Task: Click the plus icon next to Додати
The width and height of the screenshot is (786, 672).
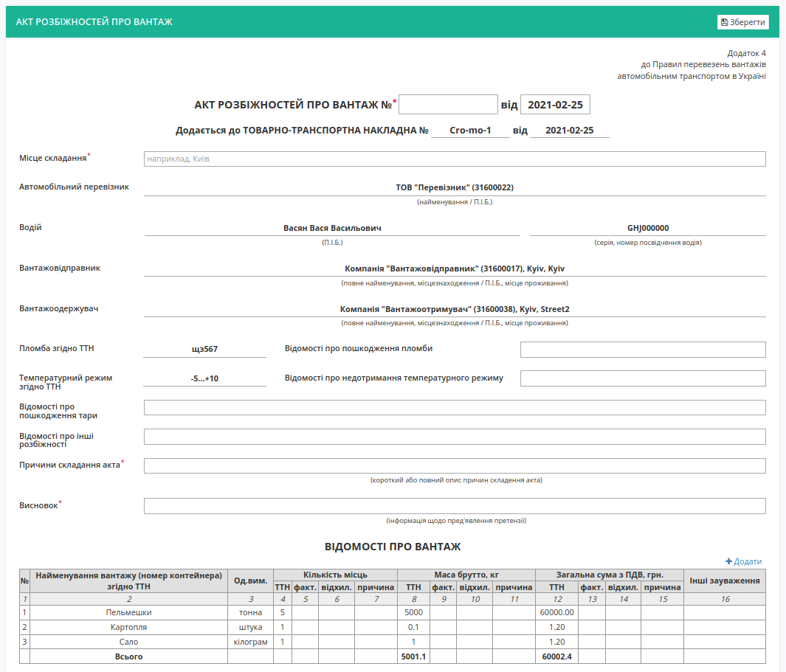Action: click(729, 561)
